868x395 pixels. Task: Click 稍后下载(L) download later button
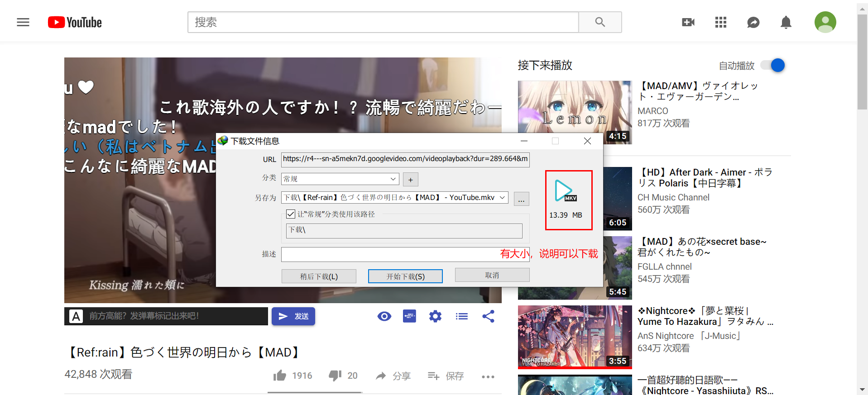pos(319,276)
